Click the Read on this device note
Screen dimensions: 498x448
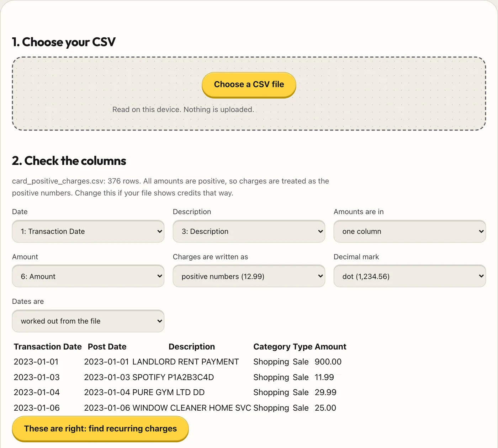[183, 110]
